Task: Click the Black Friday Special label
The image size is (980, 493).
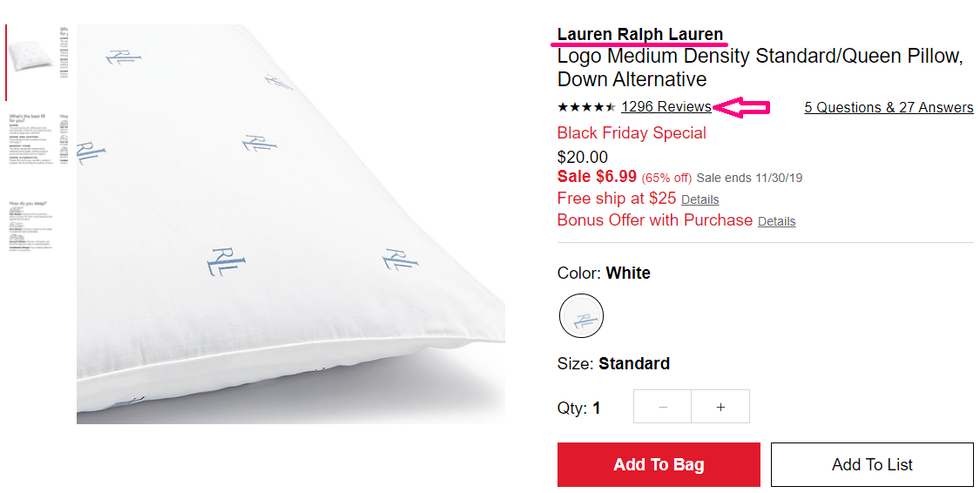Action: (x=632, y=133)
